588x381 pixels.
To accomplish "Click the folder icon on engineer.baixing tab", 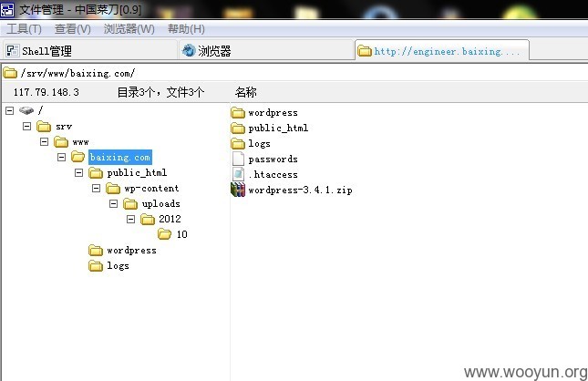I will click(364, 51).
